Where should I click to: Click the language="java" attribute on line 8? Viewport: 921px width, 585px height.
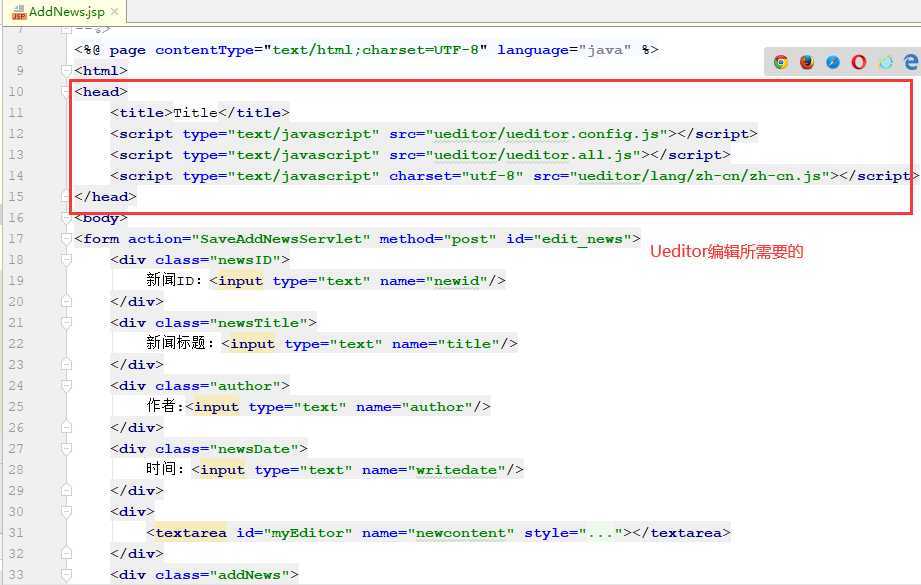(x=564, y=50)
